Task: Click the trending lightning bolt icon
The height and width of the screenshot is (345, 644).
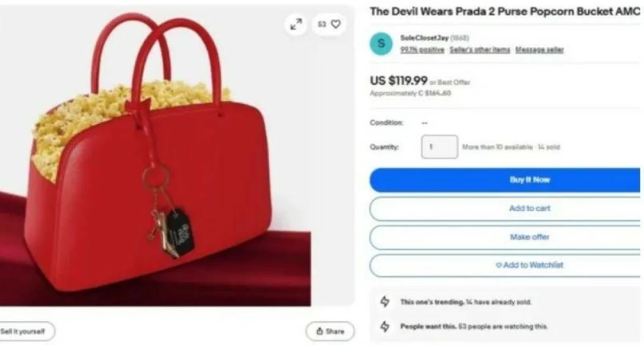Action: tap(385, 302)
